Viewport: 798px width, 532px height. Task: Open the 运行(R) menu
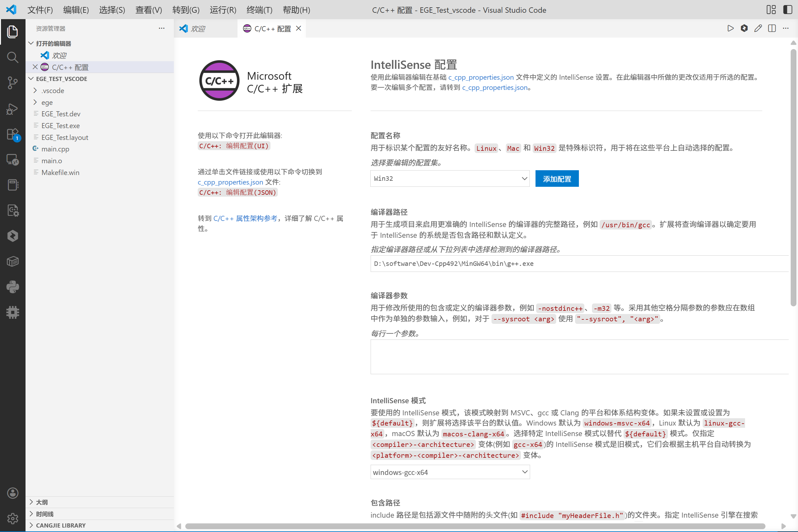(223, 10)
